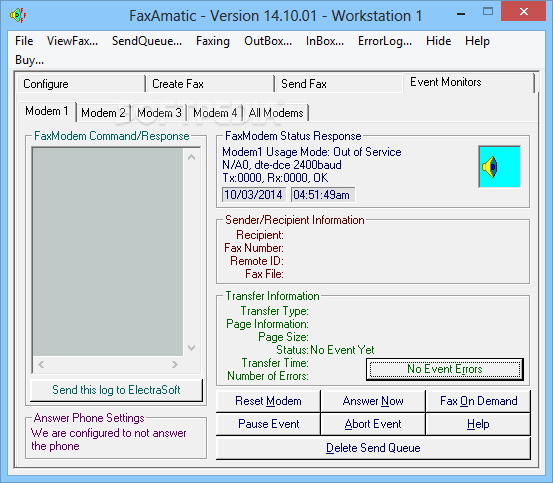
Task: Click the time field 04:51:49am
Action: (322, 195)
